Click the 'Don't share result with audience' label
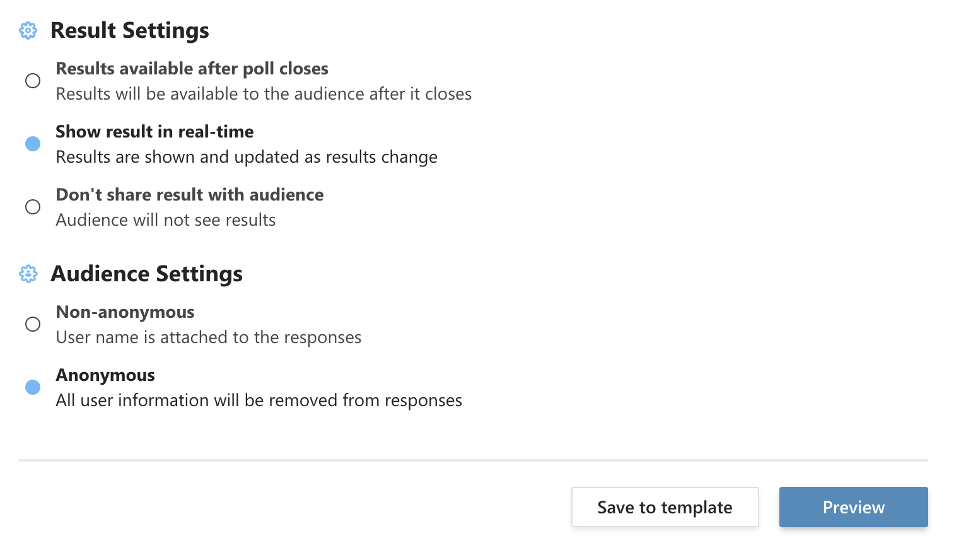 (x=189, y=195)
